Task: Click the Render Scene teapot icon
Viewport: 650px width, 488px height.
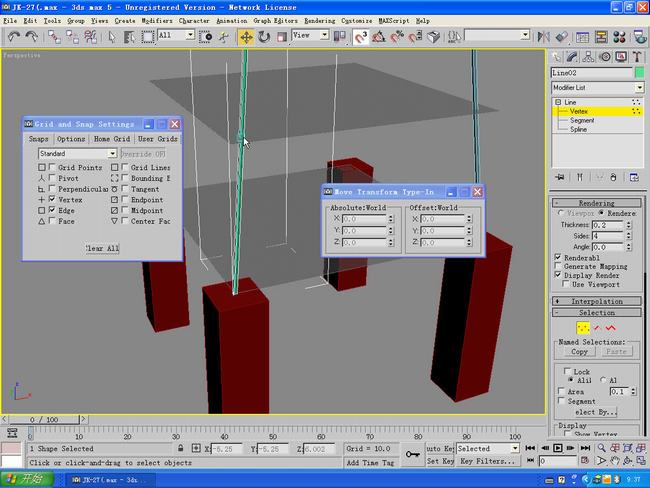Action: [640, 37]
